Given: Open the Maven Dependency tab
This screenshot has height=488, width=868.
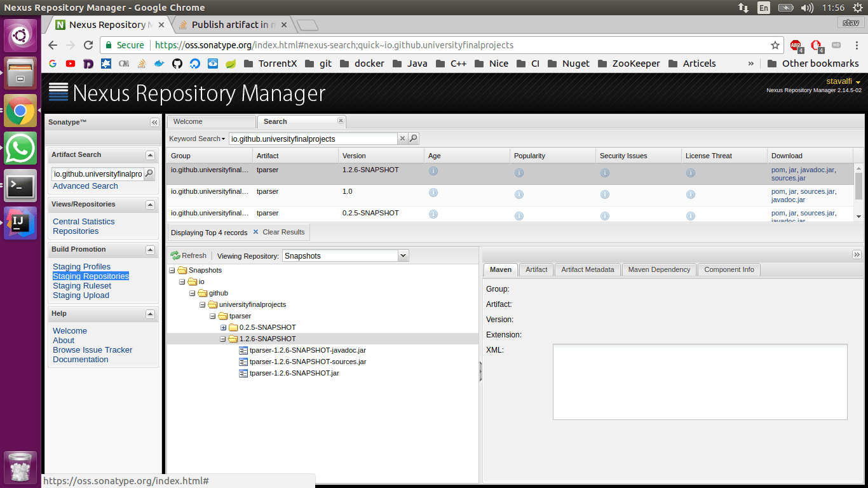Looking at the screenshot, I should (659, 269).
